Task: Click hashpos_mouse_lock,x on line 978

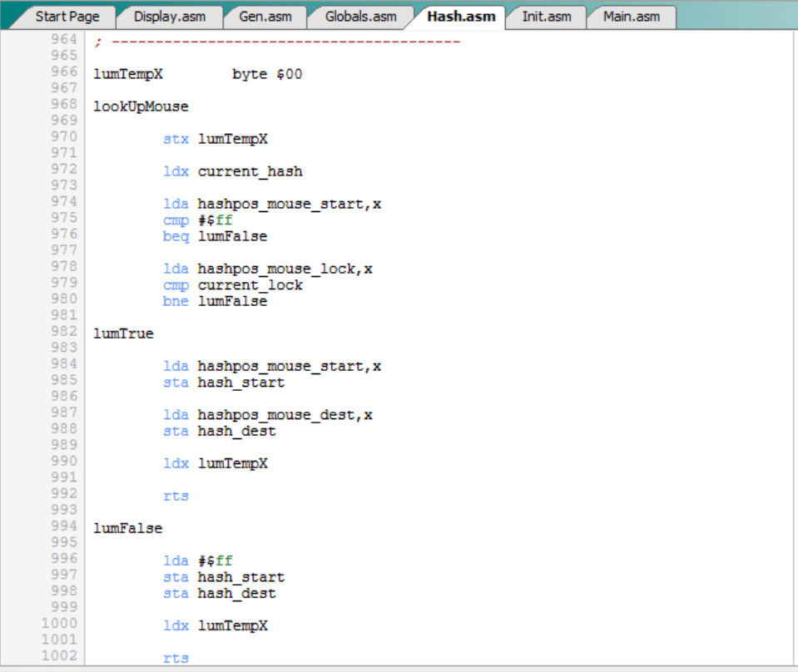Action: [x=285, y=269]
